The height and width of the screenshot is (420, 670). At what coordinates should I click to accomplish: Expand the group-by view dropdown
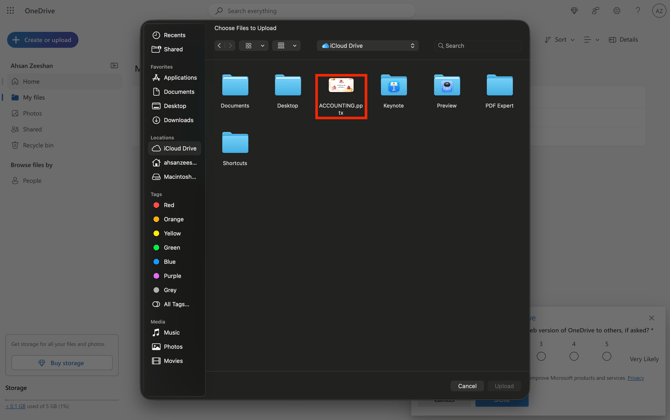287,46
